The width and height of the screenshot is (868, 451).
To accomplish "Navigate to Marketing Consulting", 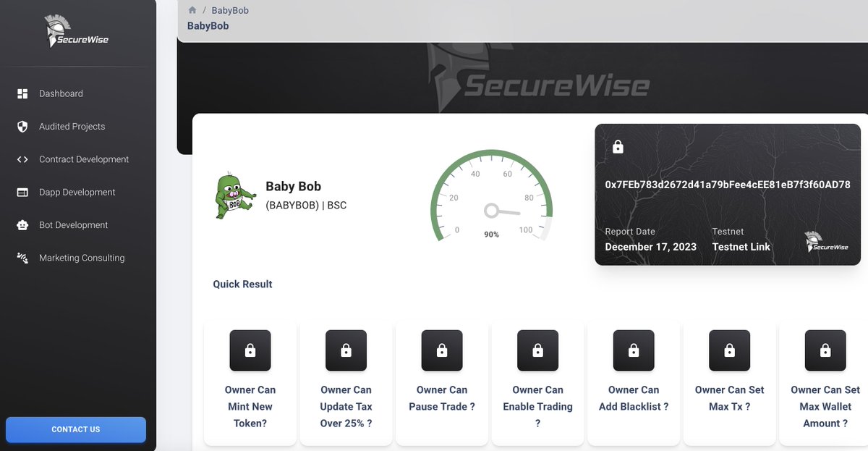I will coord(82,258).
